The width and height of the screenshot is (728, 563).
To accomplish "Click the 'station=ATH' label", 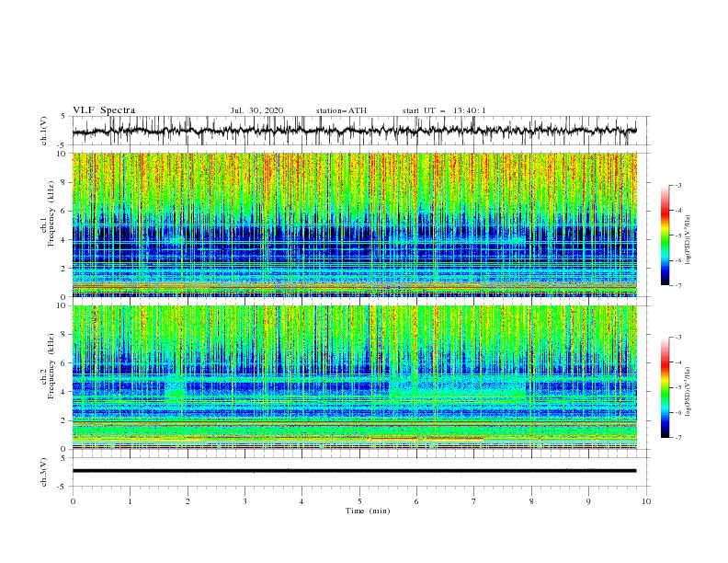I will (x=341, y=110).
